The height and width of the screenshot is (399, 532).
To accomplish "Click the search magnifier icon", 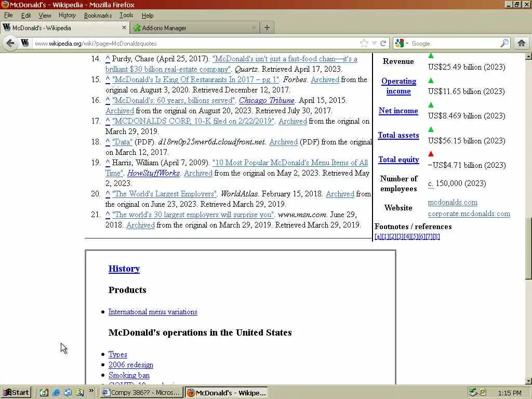I will click(x=504, y=43).
